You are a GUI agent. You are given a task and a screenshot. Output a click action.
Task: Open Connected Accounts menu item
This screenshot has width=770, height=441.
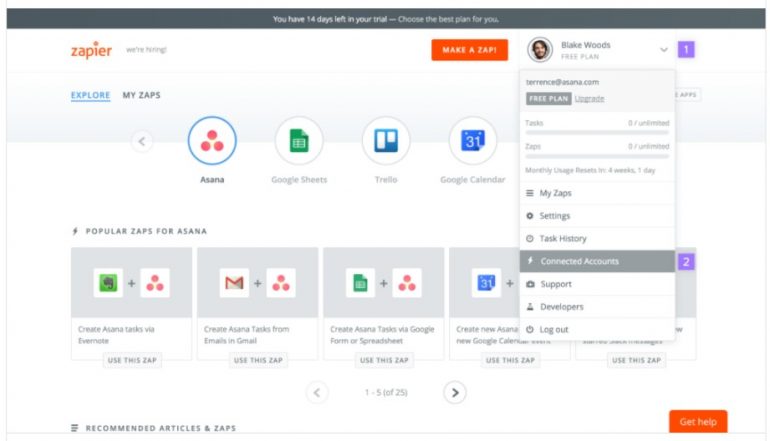(597, 261)
